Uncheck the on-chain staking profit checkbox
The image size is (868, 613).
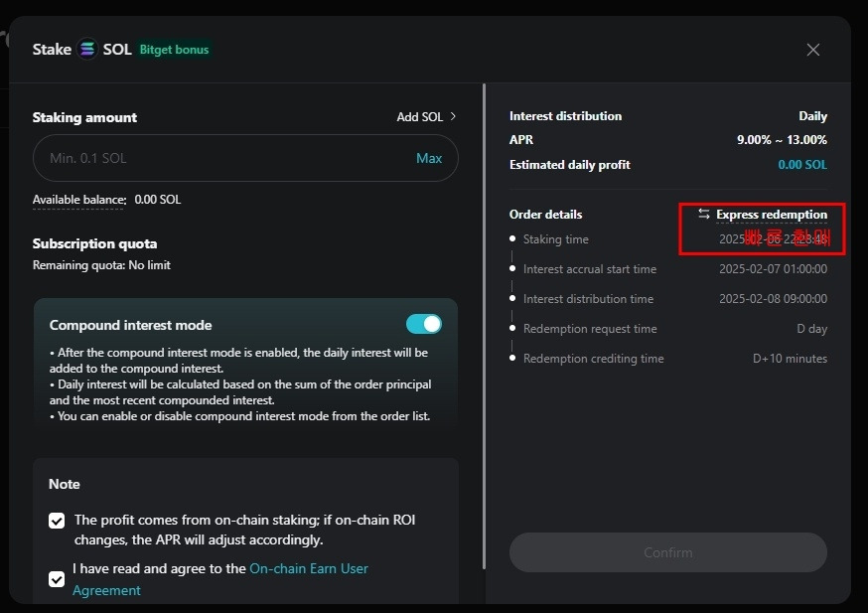point(58,521)
